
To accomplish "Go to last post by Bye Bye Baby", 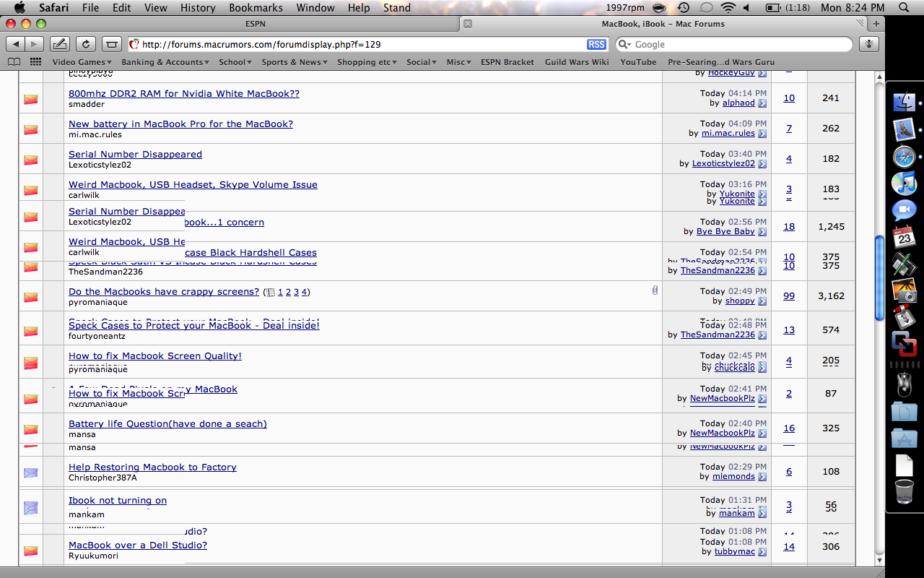I will point(762,232).
